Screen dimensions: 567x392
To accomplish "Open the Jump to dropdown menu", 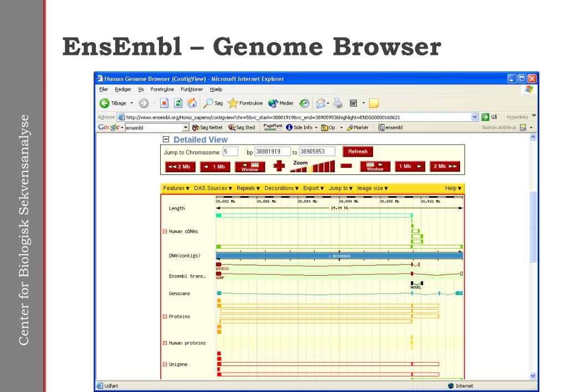I will [341, 188].
